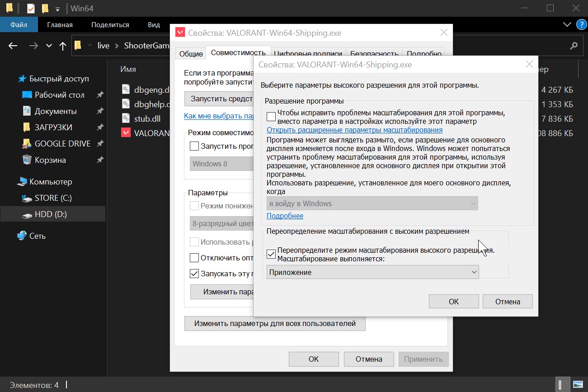Open the 'Поделиться' ribbon tab
Screen dimensions: 588x392
110,25
